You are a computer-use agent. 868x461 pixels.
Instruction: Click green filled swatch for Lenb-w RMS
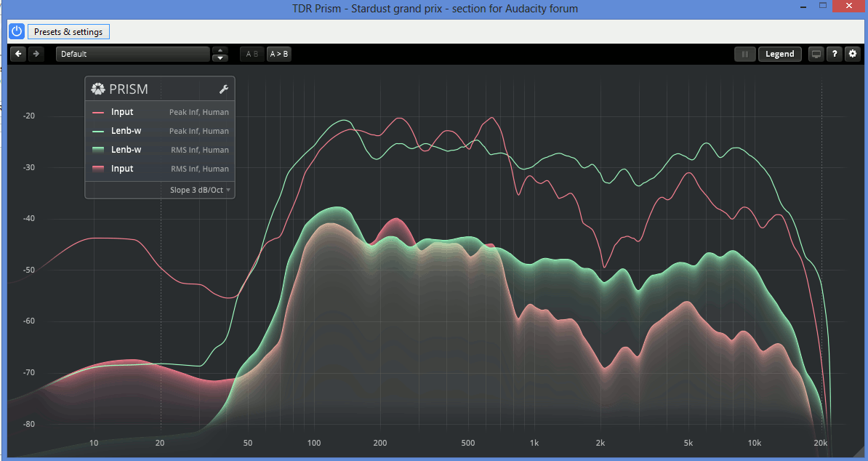coord(98,150)
